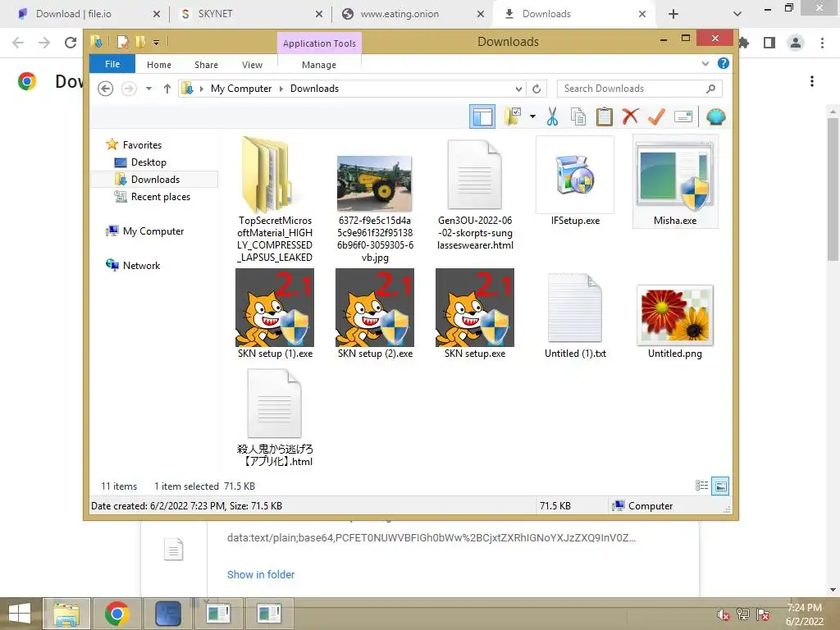Click the Downloads window system icon in the title bar

click(97, 41)
